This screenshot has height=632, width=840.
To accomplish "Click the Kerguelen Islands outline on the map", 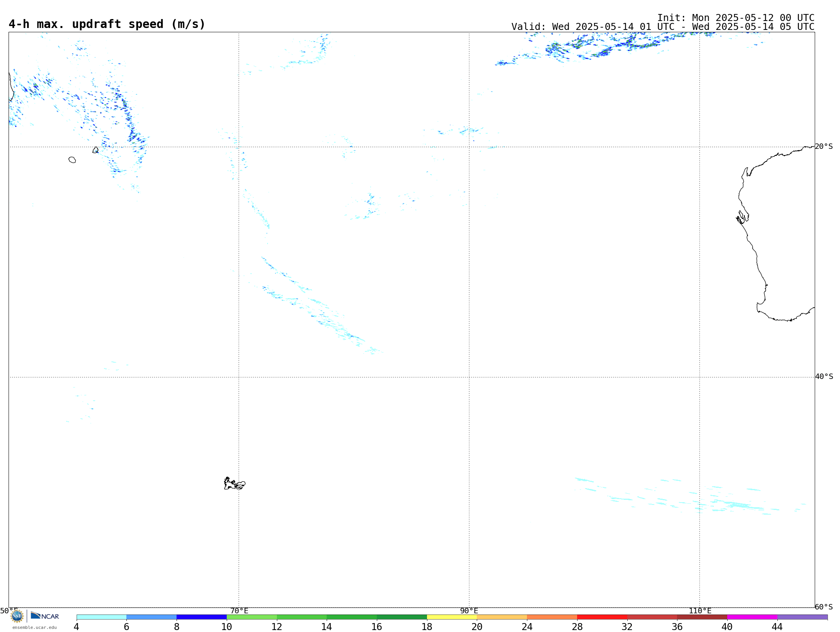I will 234,484.
